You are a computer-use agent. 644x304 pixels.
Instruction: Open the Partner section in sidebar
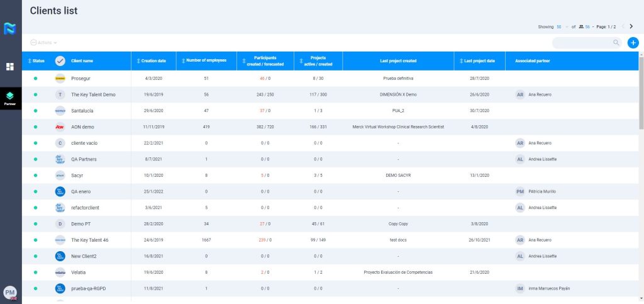[10, 98]
